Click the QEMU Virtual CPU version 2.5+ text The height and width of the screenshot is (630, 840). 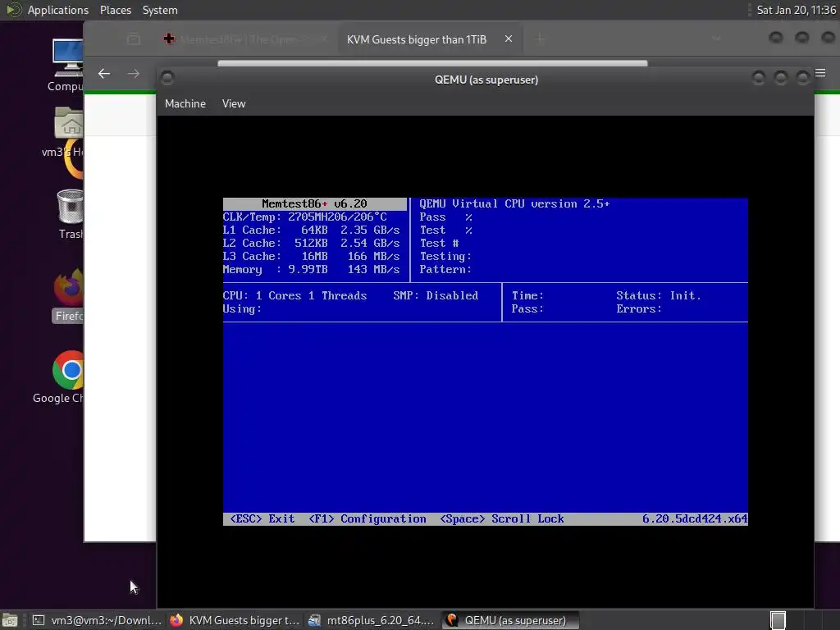(x=515, y=203)
